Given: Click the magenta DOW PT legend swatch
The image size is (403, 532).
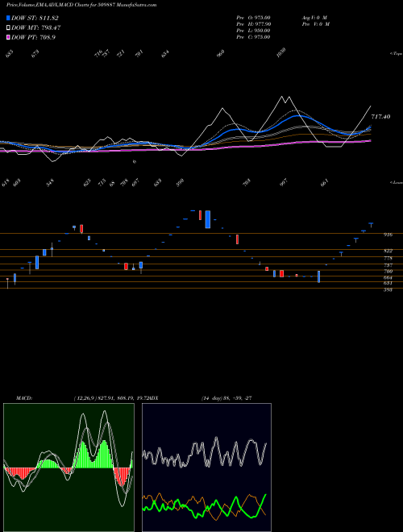Looking at the screenshot, I should click(8, 37).
